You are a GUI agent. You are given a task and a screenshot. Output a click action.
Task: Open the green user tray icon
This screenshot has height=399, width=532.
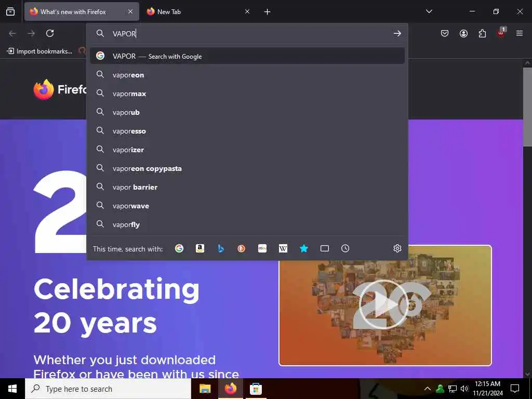[x=440, y=389]
